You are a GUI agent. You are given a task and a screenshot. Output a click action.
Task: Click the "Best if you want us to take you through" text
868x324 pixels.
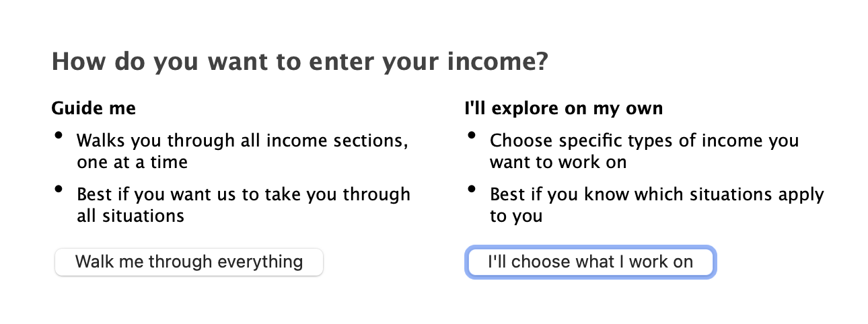pos(244,195)
